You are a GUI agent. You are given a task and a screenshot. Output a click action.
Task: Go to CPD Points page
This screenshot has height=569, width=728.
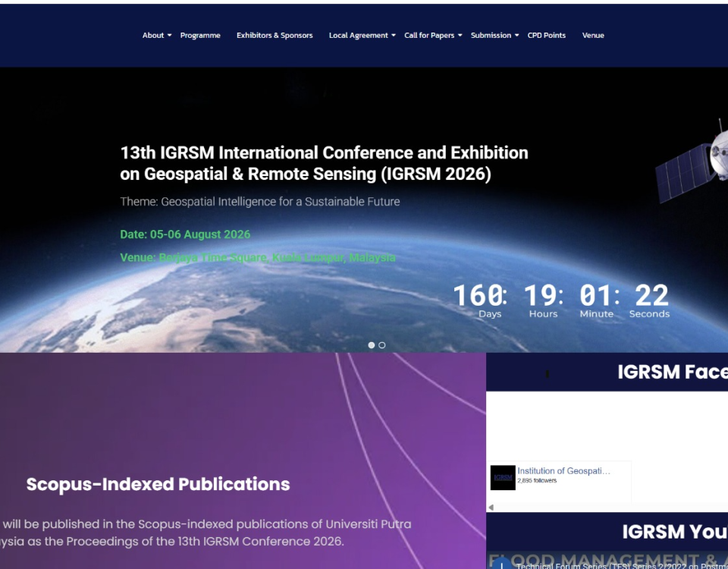coord(547,36)
